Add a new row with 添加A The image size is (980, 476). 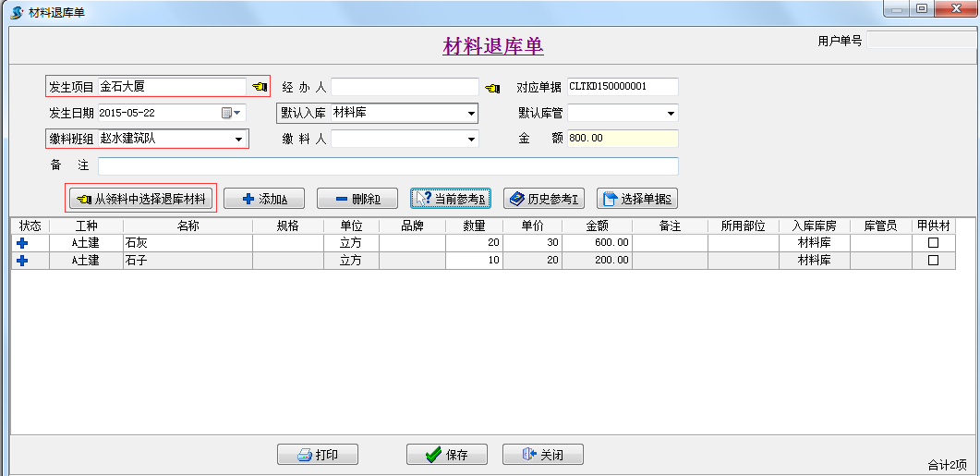tap(264, 199)
